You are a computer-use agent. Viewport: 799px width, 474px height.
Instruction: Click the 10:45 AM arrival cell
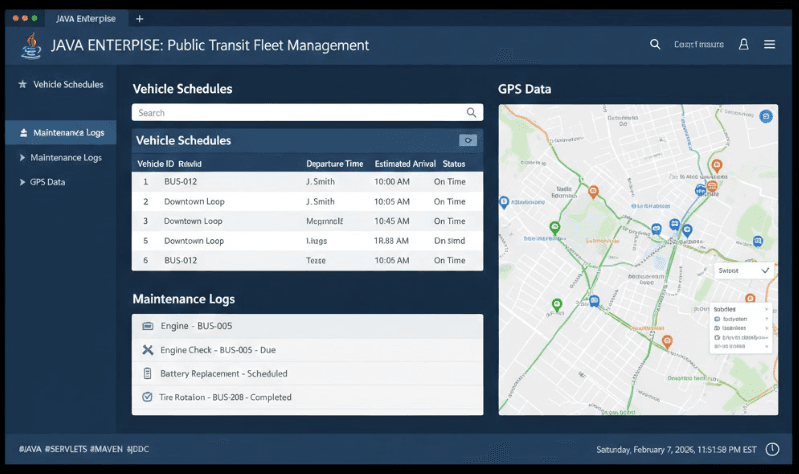coord(392,221)
